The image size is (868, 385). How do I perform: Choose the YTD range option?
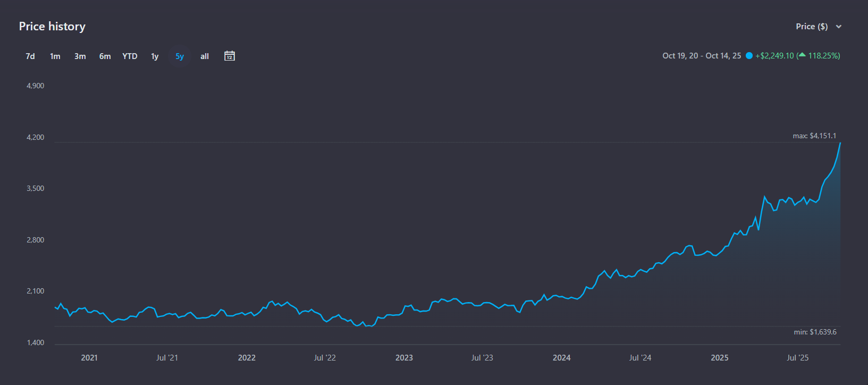(x=130, y=56)
